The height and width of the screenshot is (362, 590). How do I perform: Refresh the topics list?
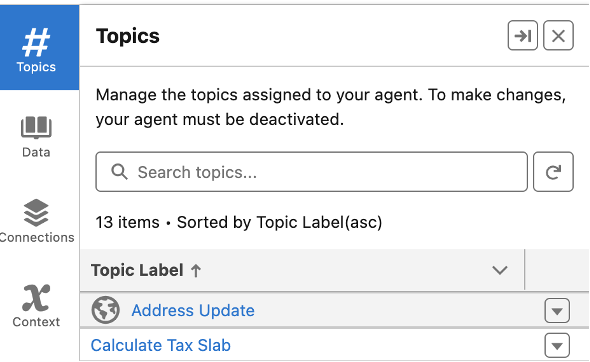coord(553,172)
